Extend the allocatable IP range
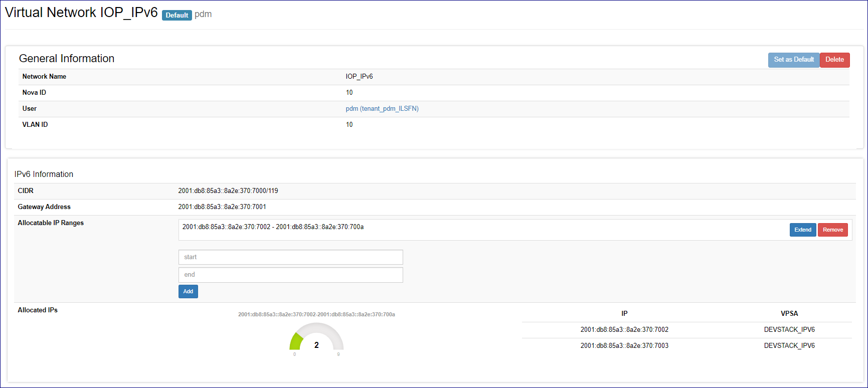This screenshot has height=388, width=868. coord(802,230)
